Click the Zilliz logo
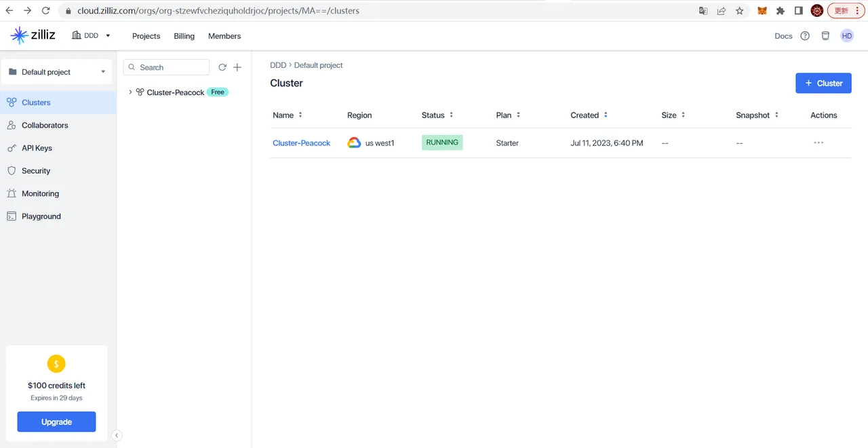This screenshot has width=868, height=448. tap(33, 35)
